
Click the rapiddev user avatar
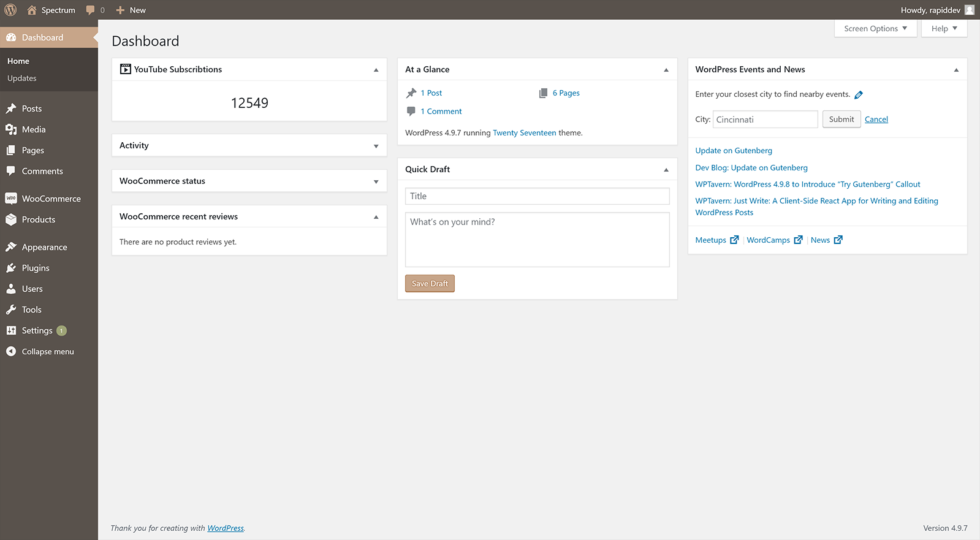970,10
